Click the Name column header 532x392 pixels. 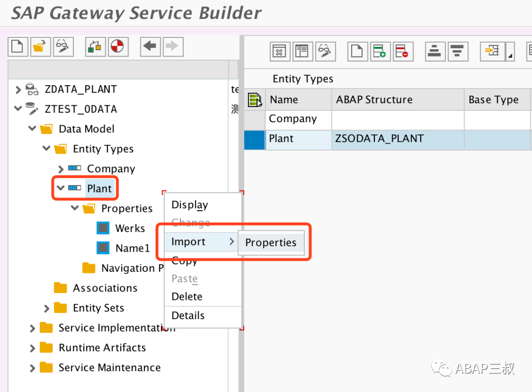pyautogui.click(x=299, y=99)
